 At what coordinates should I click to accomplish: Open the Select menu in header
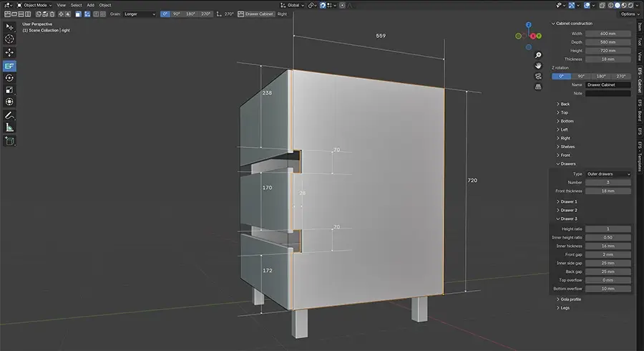pyautogui.click(x=76, y=5)
